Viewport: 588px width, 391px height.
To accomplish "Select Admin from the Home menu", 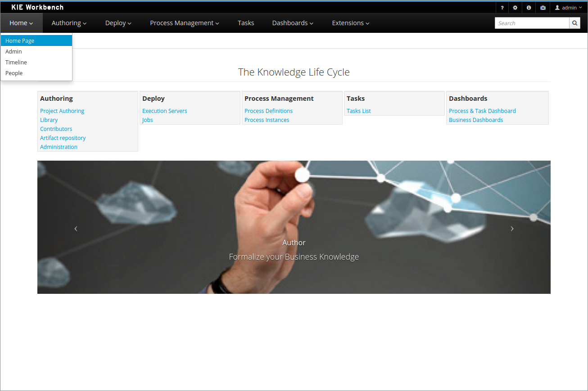I will [14, 51].
